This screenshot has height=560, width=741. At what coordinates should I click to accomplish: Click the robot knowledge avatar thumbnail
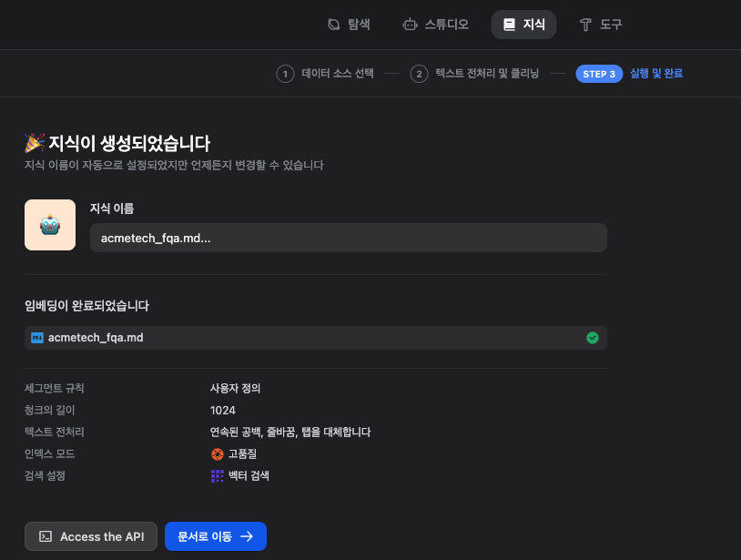(50, 225)
